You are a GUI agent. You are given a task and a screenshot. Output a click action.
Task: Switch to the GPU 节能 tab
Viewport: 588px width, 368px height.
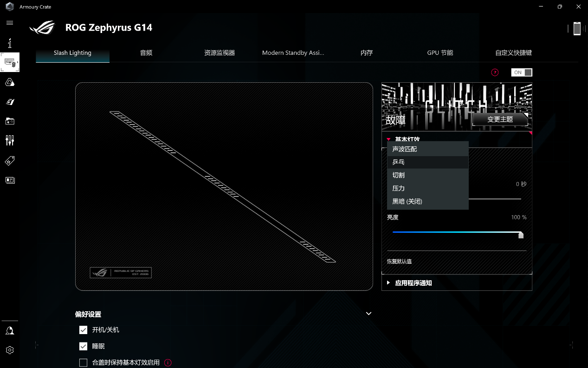[x=440, y=53]
